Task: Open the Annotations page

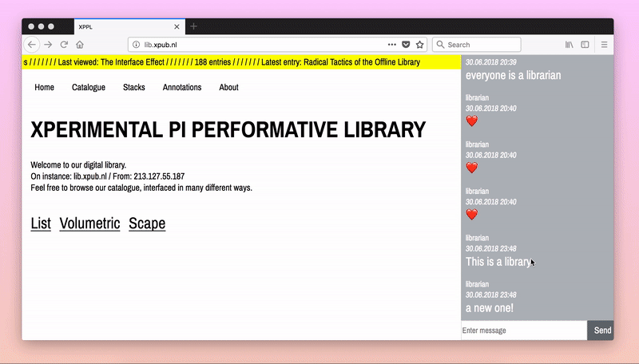Action: point(182,87)
